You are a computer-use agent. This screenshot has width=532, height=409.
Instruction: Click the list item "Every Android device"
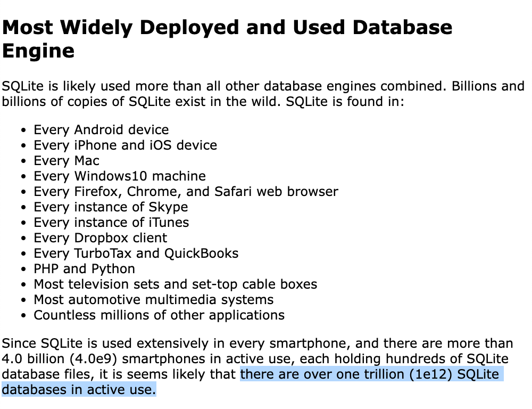click(101, 130)
